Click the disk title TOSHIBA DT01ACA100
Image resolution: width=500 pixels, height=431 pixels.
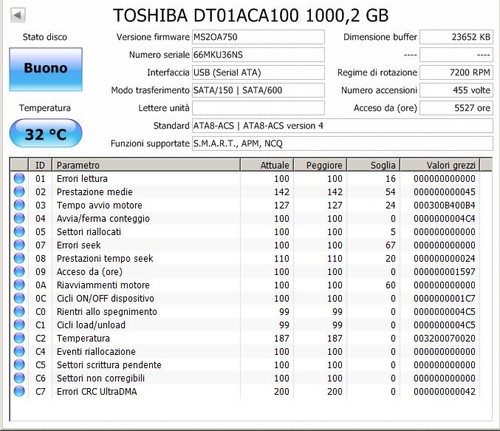coord(206,15)
